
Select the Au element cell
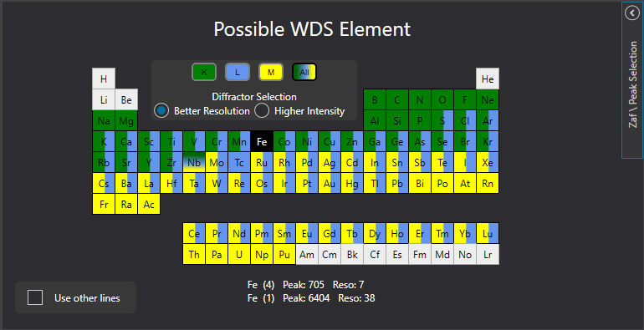[330, 184]
